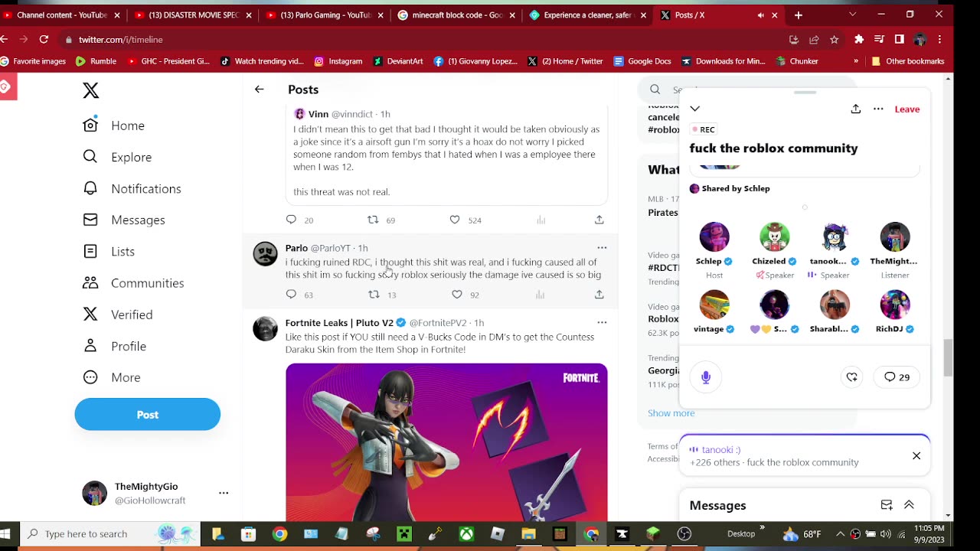Click Windows taskbar search box
The width and height of the screenshot is (980, 551).
109,534
